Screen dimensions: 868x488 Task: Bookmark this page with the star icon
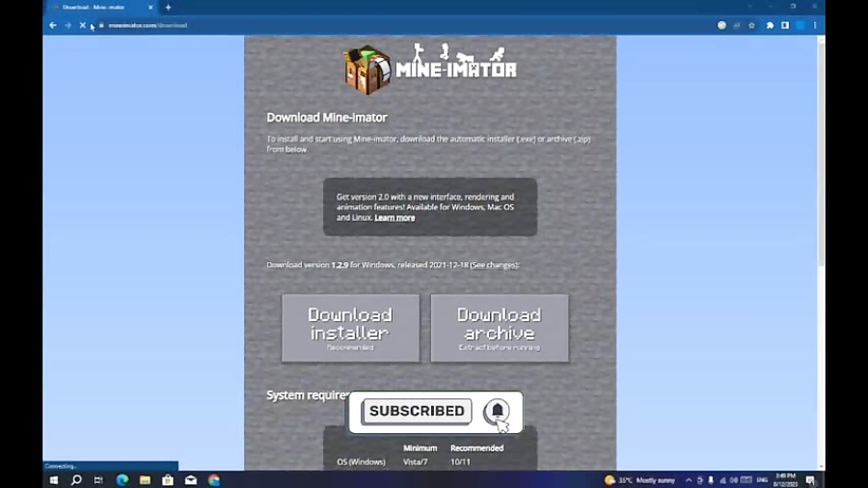click(x=751, y=25)
